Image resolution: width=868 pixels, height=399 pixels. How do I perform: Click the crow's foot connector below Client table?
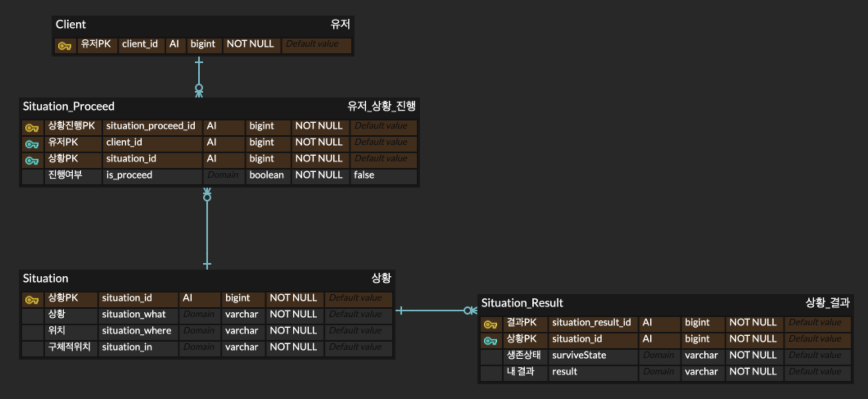[199, 91]
